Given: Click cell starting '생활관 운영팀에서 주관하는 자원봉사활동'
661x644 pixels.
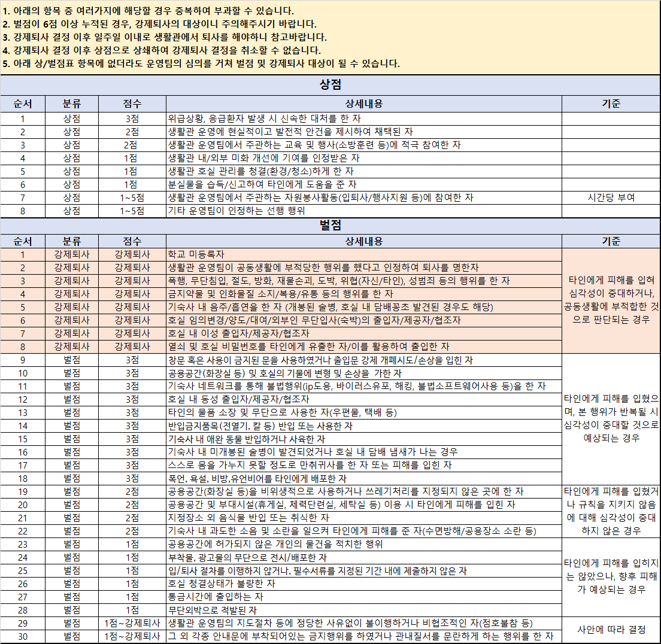Looking at the screenshot, I should [364, 198].
